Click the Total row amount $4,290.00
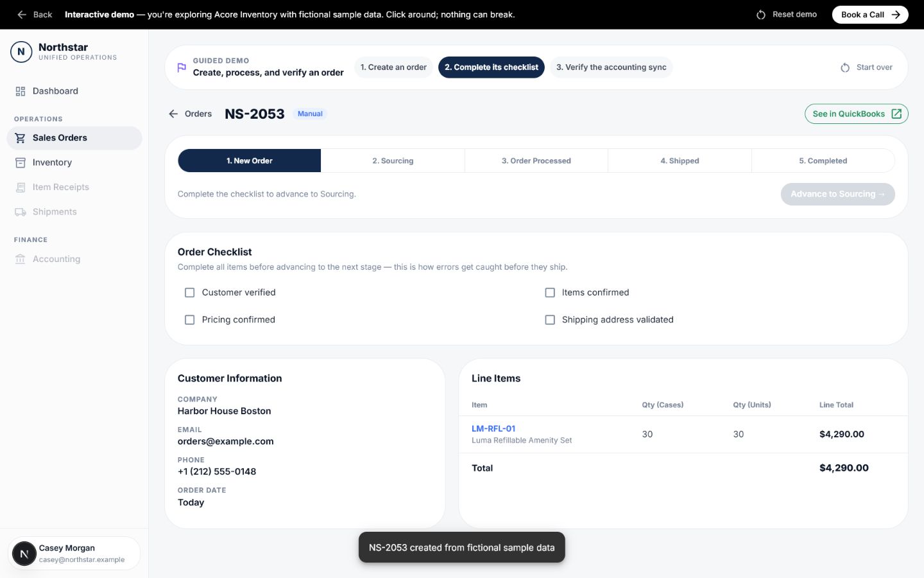This screenshot has width=924, height=578. (844, 468)
